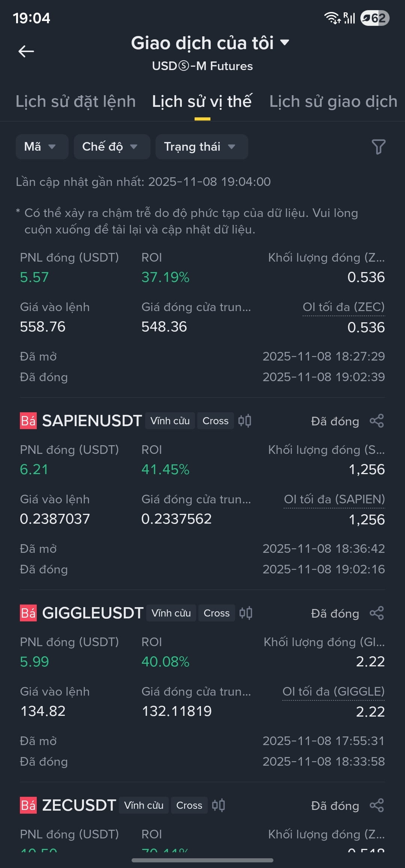The height and width of the screenshot is (868, 405).
Task: Open the ZECUSDT candlestick chart icon
Action: point(219,805)
